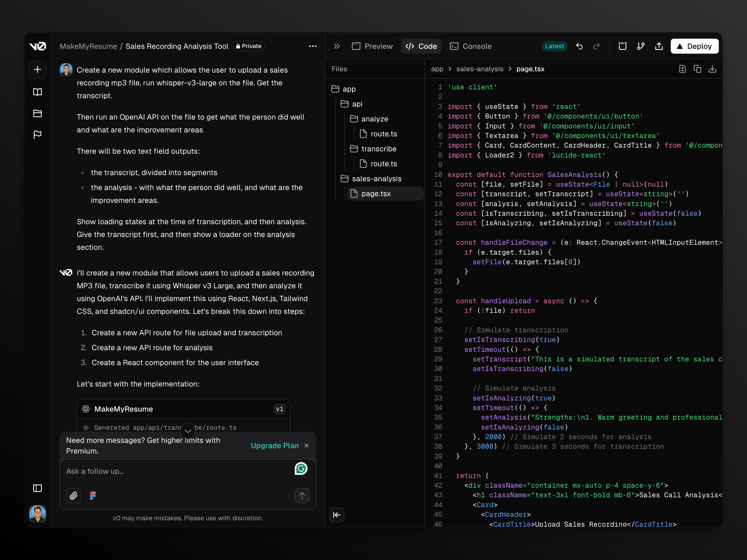Switch to the Console tab

pyautogui.click(x=470, y=46)
